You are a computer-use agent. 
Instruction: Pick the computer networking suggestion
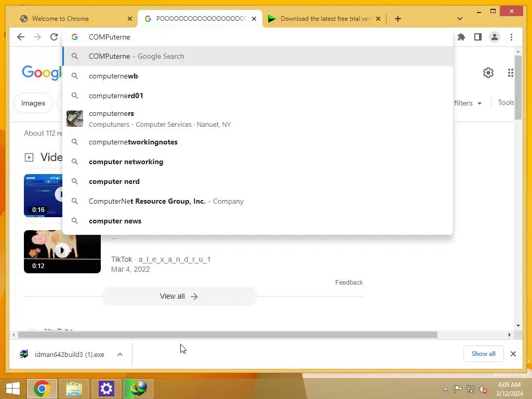point(258,162)
